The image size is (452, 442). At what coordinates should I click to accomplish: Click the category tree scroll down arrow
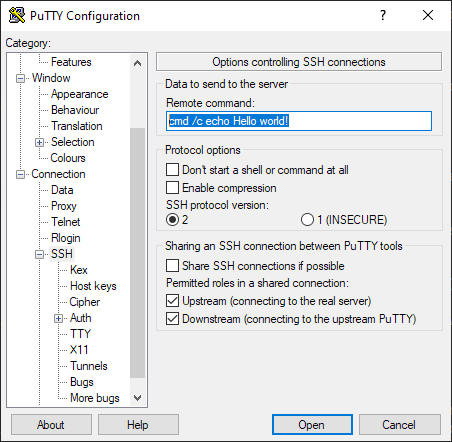coord(137,398)
